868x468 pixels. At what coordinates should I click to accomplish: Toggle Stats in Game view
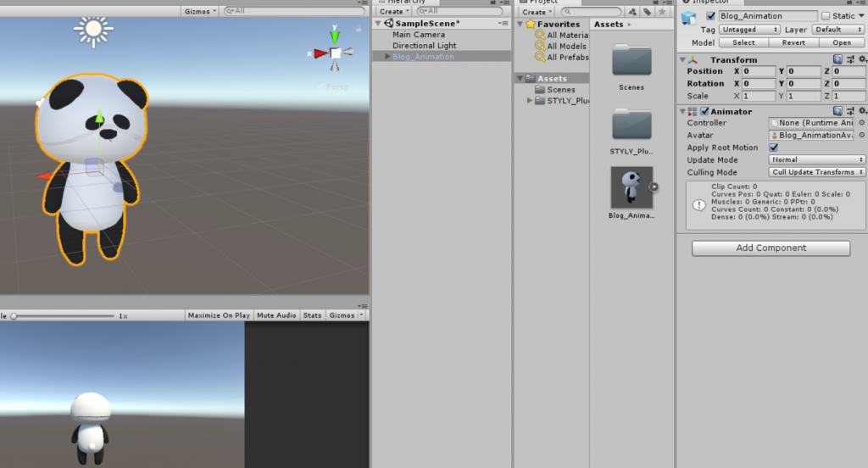tap(312, 315)
